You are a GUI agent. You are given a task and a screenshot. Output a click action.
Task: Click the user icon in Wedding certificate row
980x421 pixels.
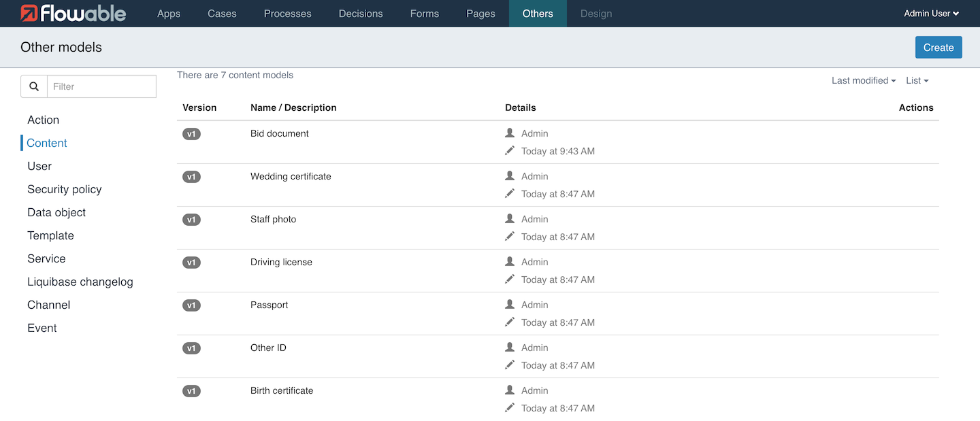tap(510, 176)
